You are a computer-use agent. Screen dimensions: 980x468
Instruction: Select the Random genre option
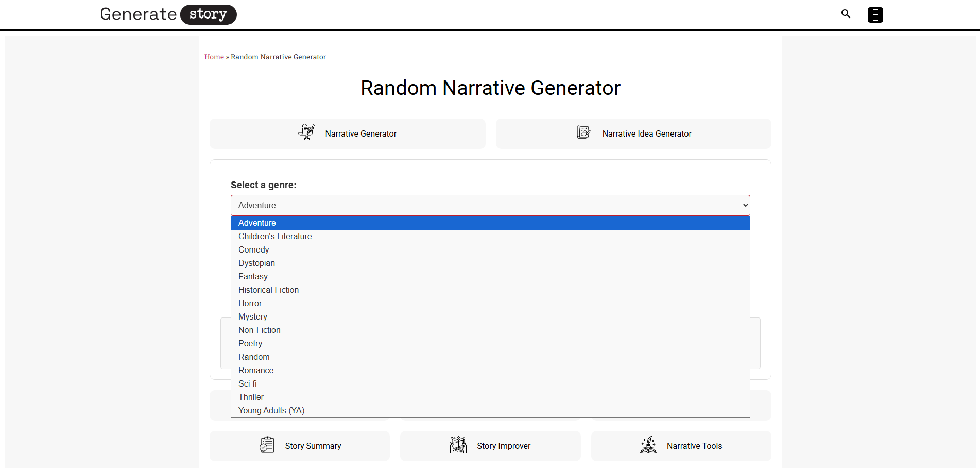click(x=254, y=357)
